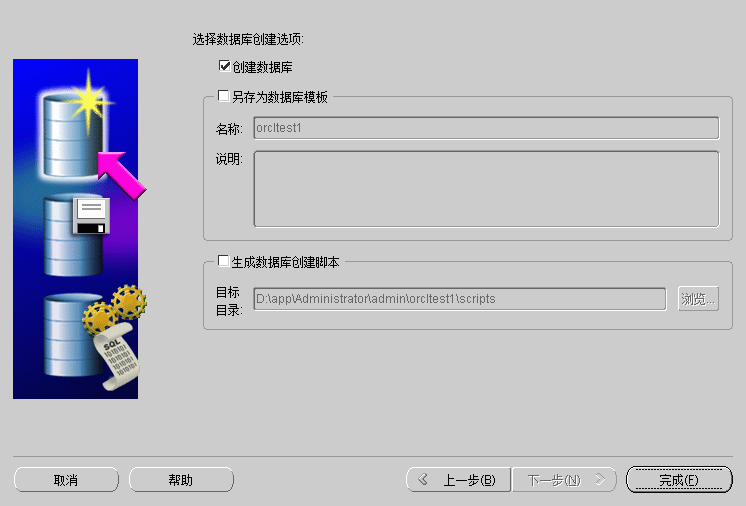Finish the wizard with 完成(F)
746x506 pixels.
pyautogui.click(x=679, y=479)
